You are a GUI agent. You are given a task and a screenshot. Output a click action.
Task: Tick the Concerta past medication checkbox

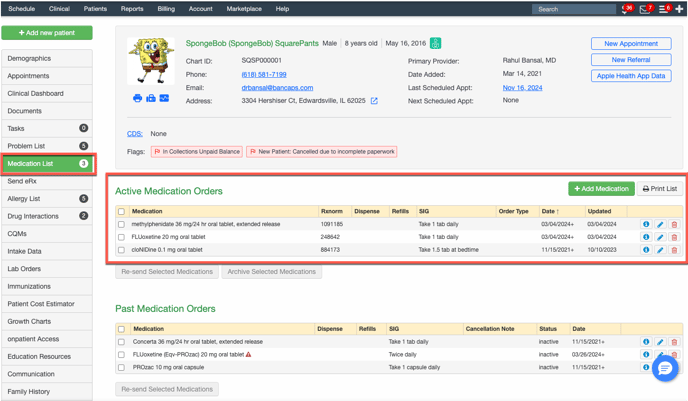[x=122, y=342]
